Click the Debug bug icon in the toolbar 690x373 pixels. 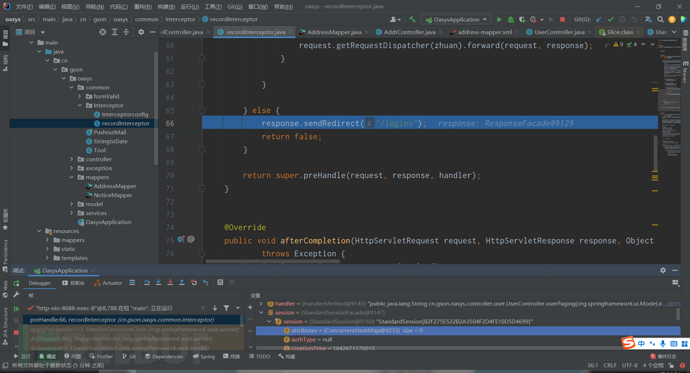point(511,19)
